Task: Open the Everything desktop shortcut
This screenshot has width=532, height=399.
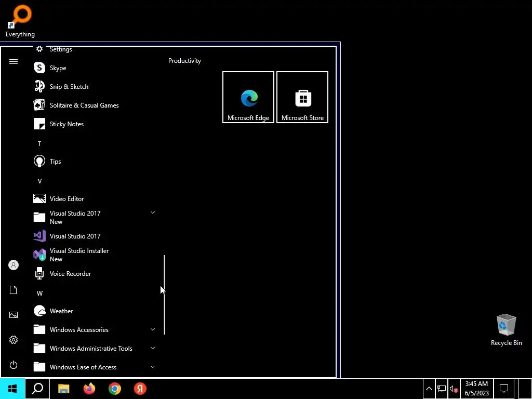Action: [20, 20]
